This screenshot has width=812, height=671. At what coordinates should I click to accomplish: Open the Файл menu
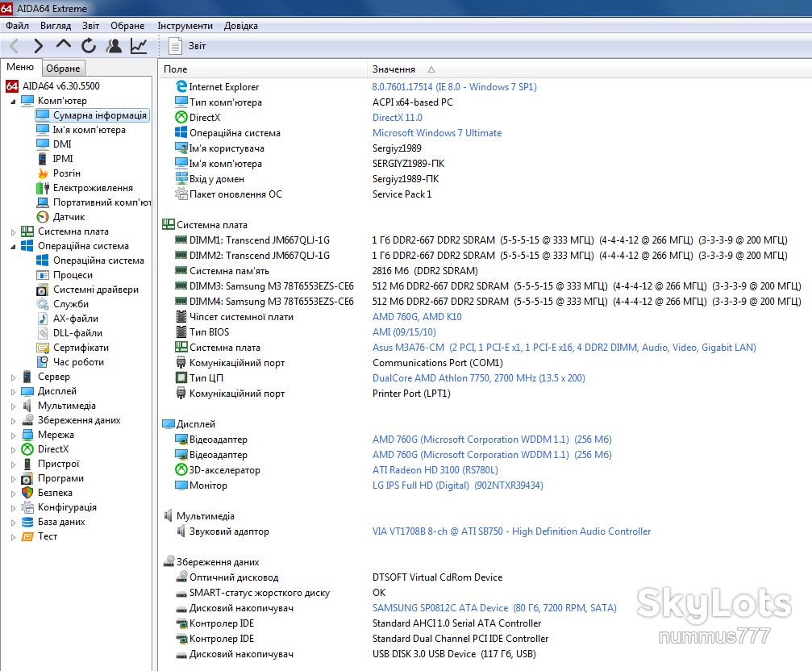17,26
